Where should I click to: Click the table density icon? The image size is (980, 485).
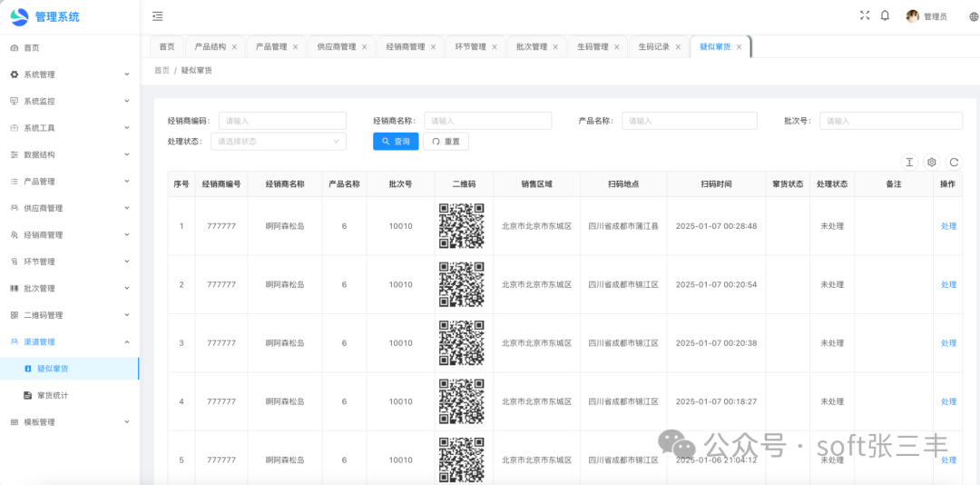click(x=909, y=162)
